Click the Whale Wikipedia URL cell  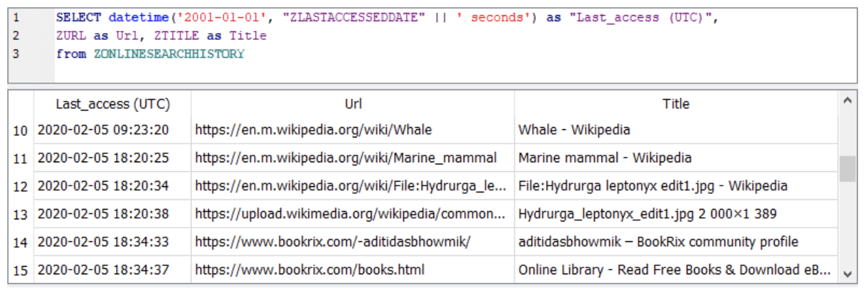pos(353,129)
